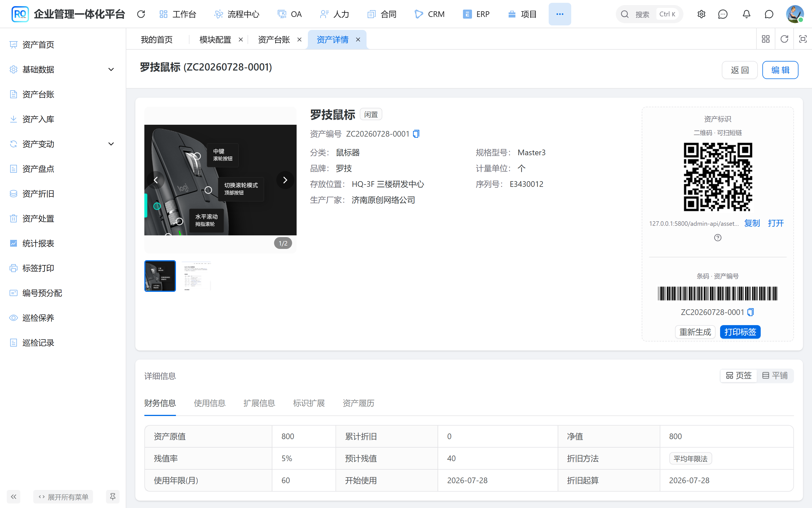Open 项目 module in top navigation
Image resolution: width=812 pixels, height=508 pixels.
[522, 14]
